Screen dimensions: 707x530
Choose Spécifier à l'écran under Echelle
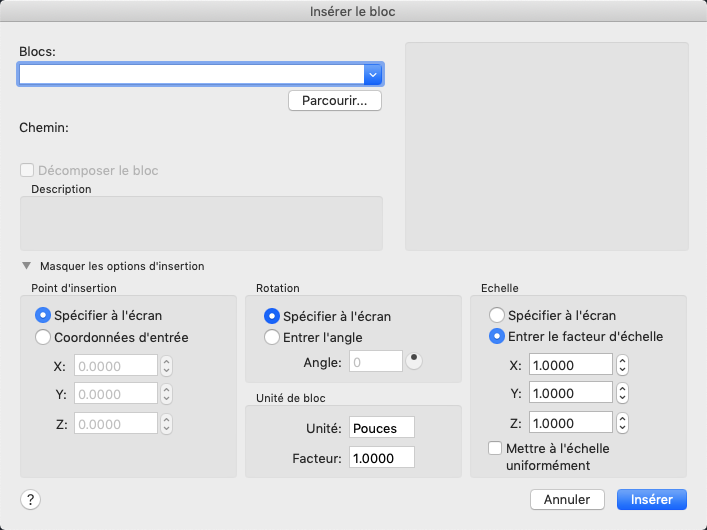pyautogui.click(x=496, y=315)
